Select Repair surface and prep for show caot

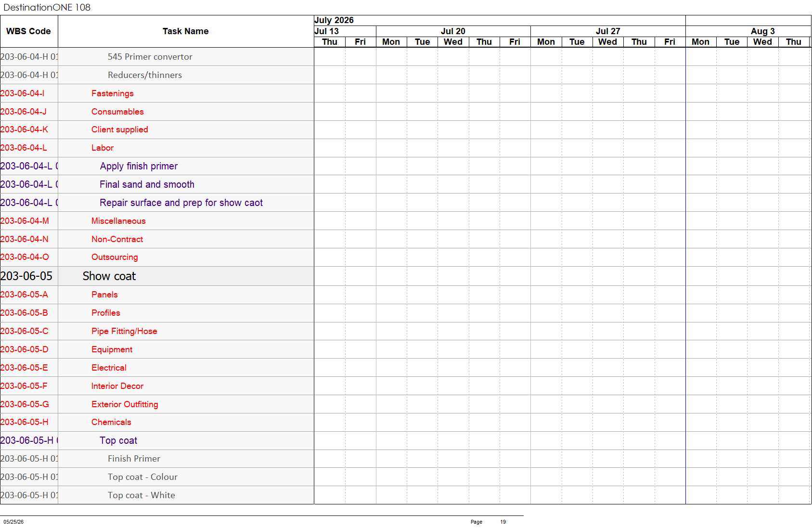[x=181, y=203]
